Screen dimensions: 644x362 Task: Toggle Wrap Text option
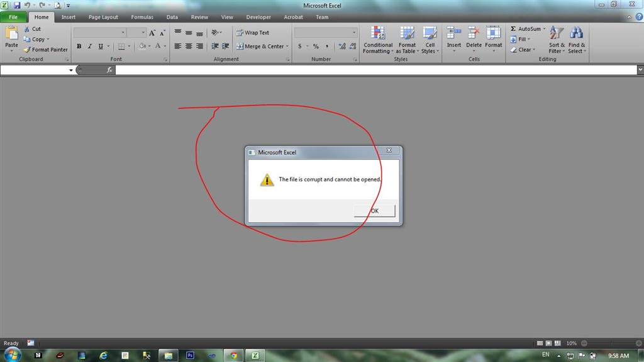click(x=253, y=33)
